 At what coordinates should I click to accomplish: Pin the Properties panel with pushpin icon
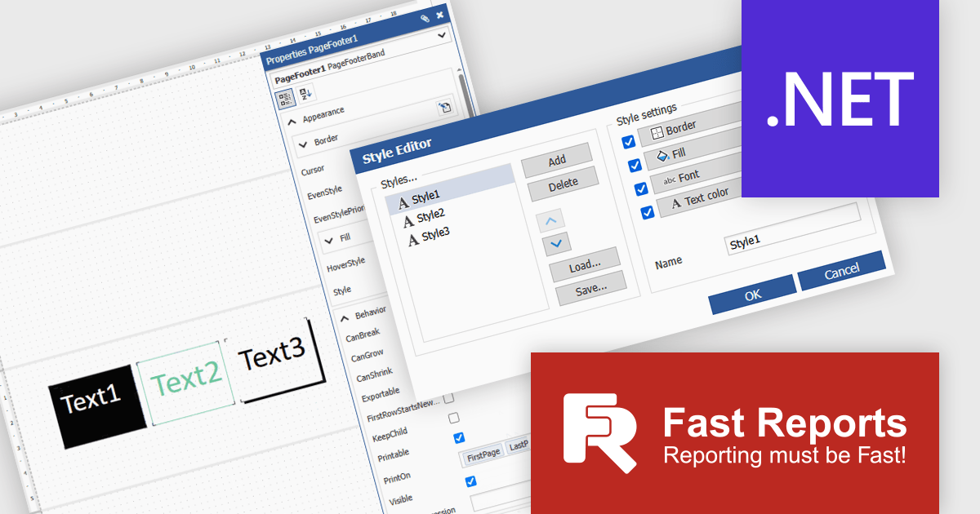pos(424,18)
